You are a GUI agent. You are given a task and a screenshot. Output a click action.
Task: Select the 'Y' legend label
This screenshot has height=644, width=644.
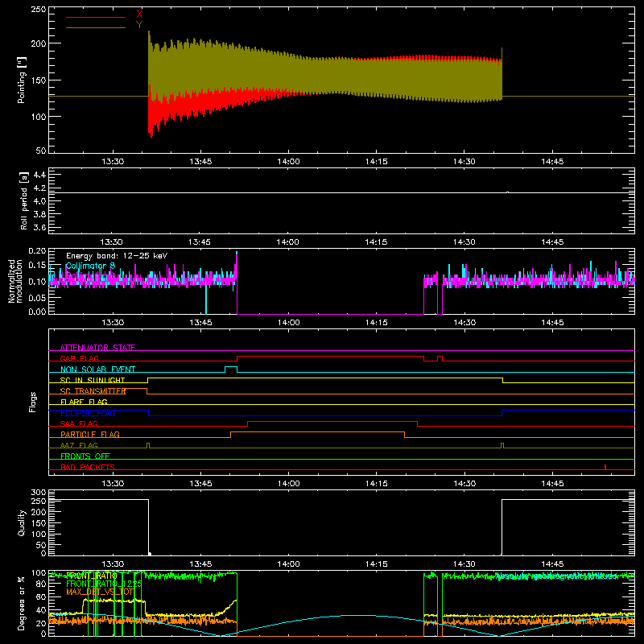(139, 25)
